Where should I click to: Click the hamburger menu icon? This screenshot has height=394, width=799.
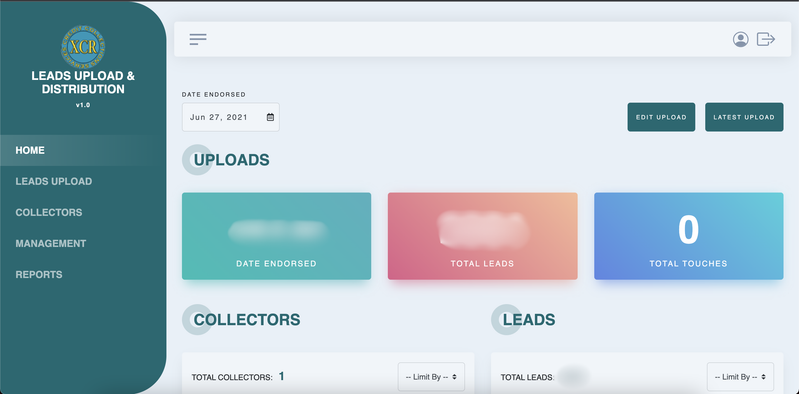pos(198,39)
